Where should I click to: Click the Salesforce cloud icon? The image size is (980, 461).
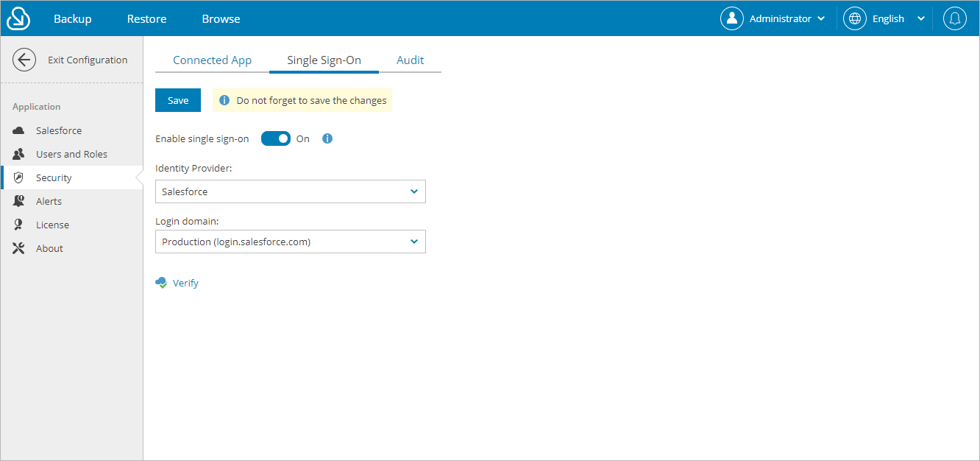point(19,130)
